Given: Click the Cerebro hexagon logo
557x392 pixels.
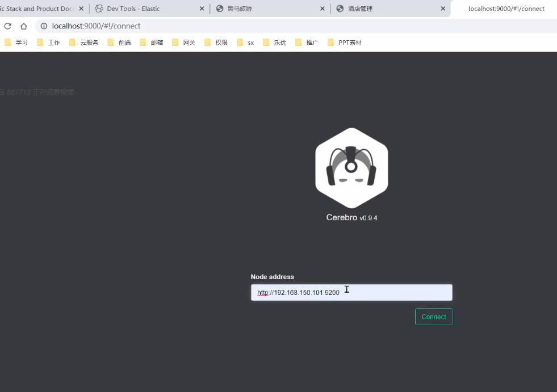Looking at the screenshot, I should pos(351,168).
